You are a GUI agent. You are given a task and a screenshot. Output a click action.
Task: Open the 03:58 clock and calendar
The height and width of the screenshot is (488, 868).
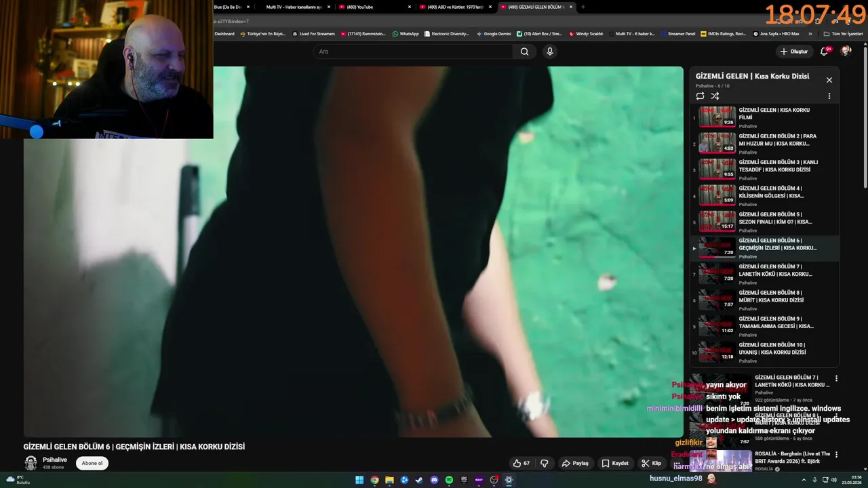[851, 480]
